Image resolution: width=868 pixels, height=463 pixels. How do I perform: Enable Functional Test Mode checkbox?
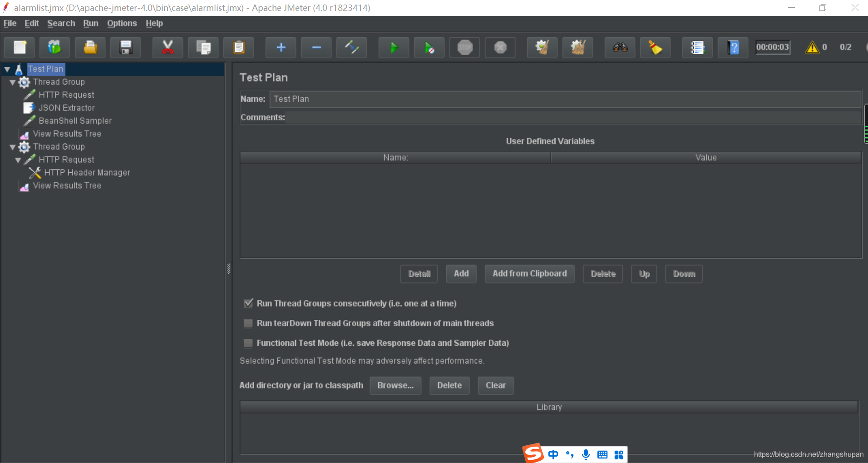248,343
